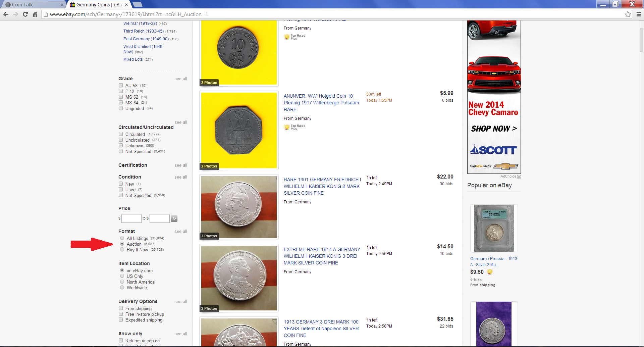This screenshot has width=644, height=347.
Task: Enable the Free shipping option
Action: [x=121, y=308]
